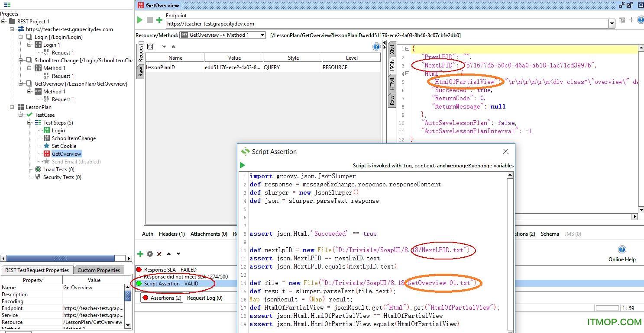Open response Schema tab
This screenshot has width=644, height=333.
[x=550, y=234]
